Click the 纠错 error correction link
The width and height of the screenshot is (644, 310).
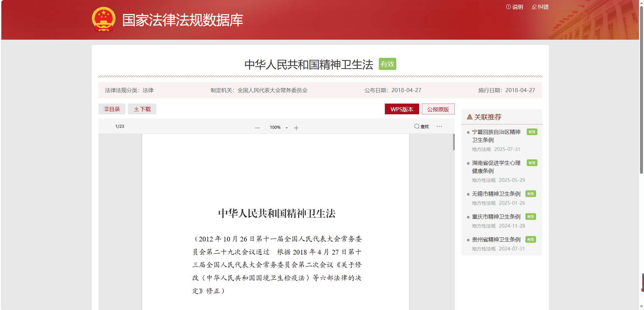coord(540,7)
